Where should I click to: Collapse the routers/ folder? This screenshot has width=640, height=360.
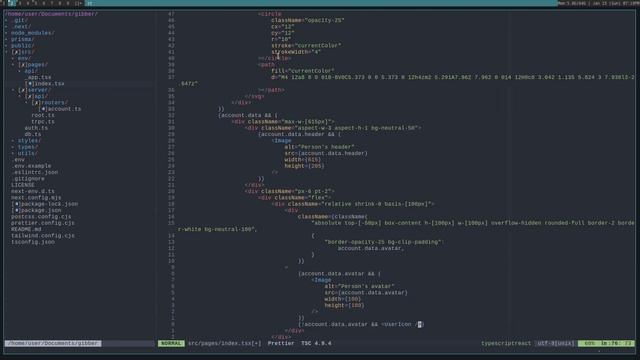click(x=55, y=102)
